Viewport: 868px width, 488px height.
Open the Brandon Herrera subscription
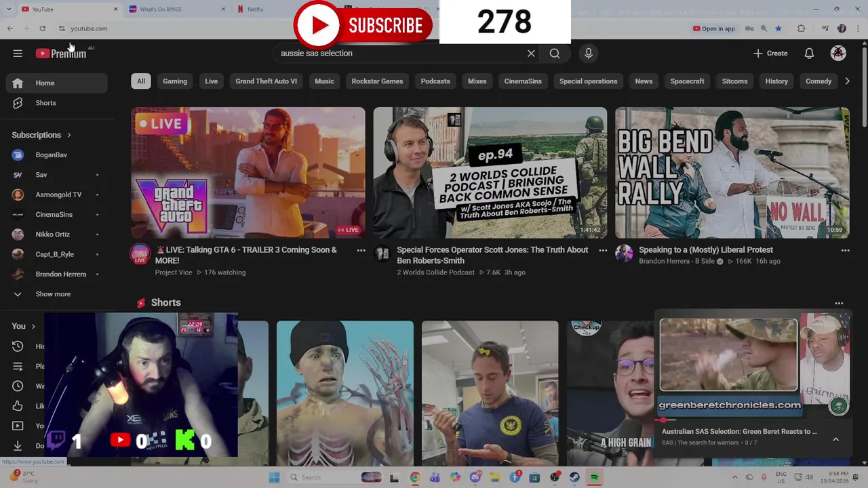pos(56,274)
